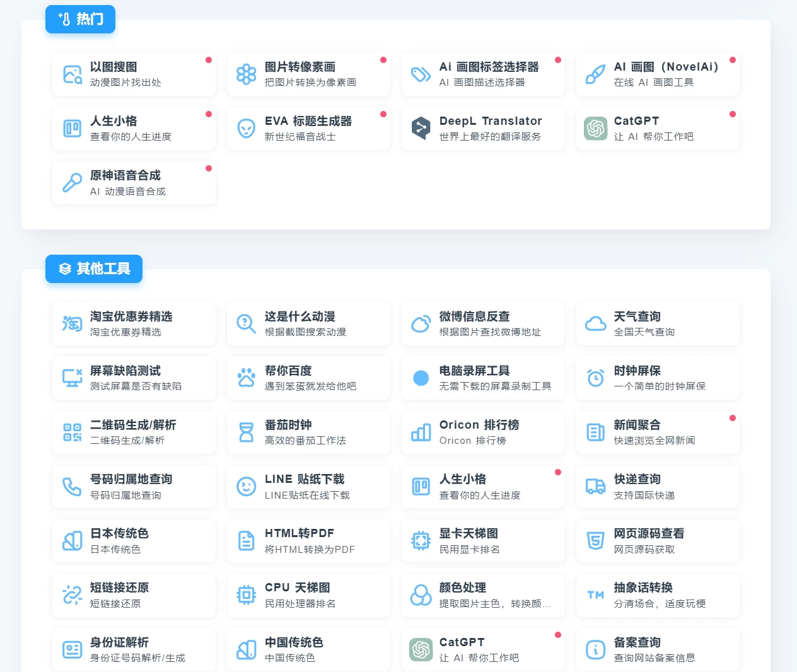Screen dimensions: 797x672
Task: Open the 备案查询 tool card
Action: [658, 649]
